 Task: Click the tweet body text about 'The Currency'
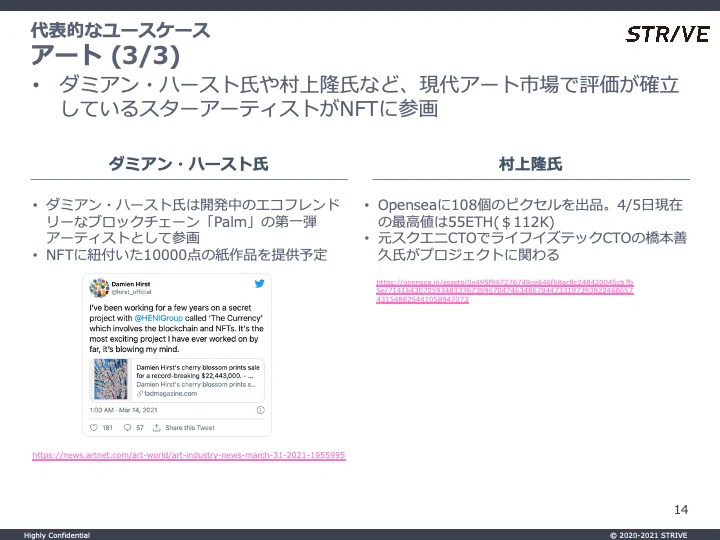177,328
